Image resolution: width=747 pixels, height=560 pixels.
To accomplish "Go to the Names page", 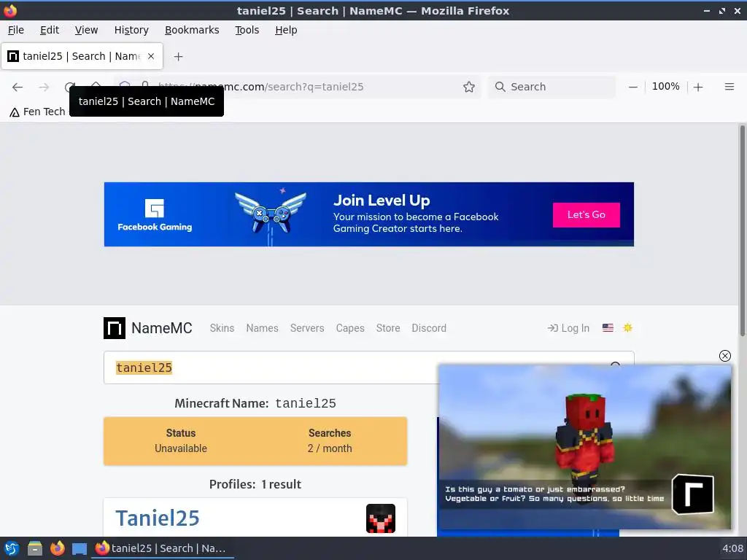I will [x=262, y=328].
